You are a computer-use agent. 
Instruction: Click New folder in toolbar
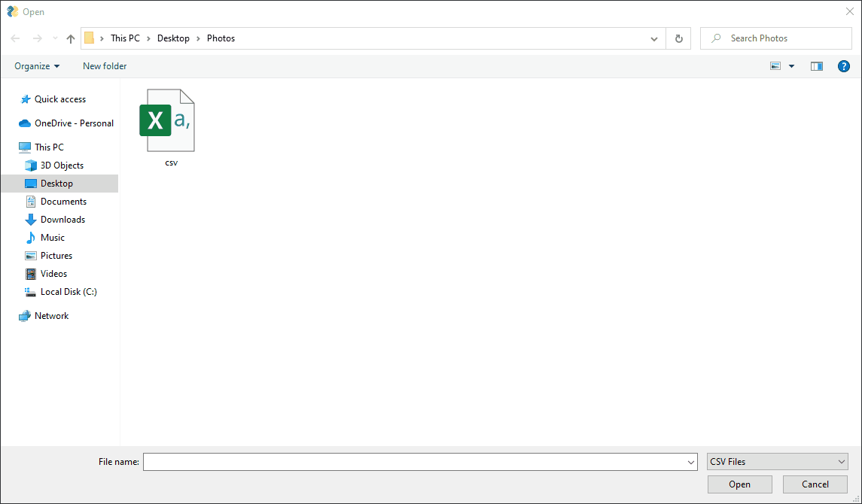tap(105, 66)
